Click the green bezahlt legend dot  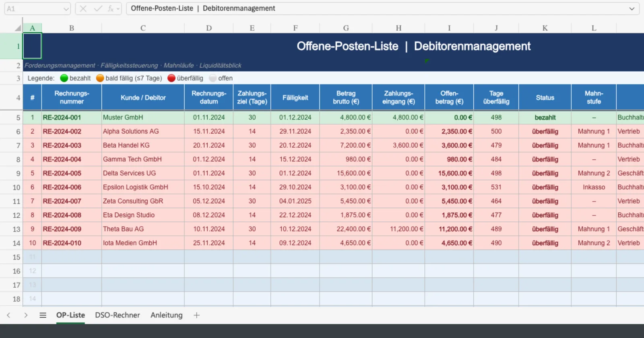[64, 78]
